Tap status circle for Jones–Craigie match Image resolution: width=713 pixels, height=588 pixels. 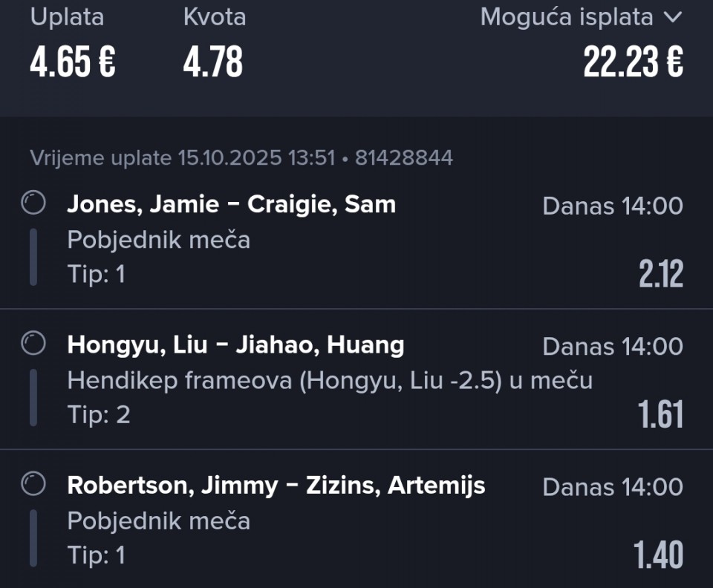33,203
